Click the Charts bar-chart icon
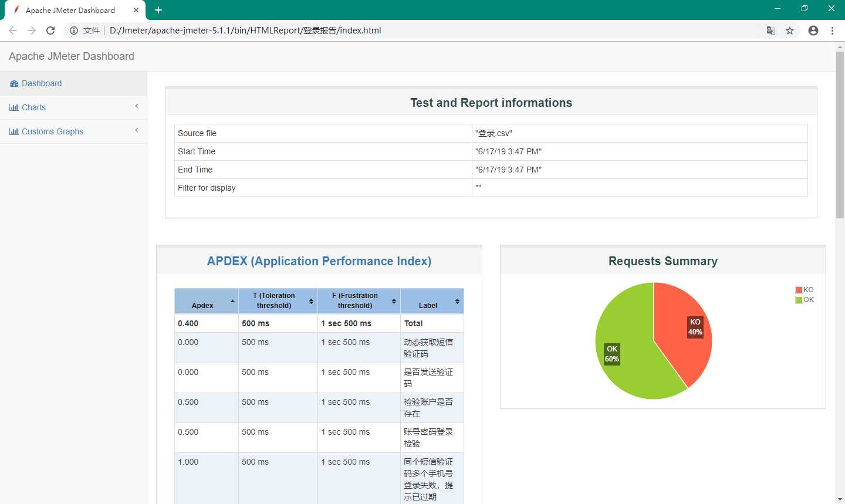This screenshot has width=845, height=504. point(14,107)
